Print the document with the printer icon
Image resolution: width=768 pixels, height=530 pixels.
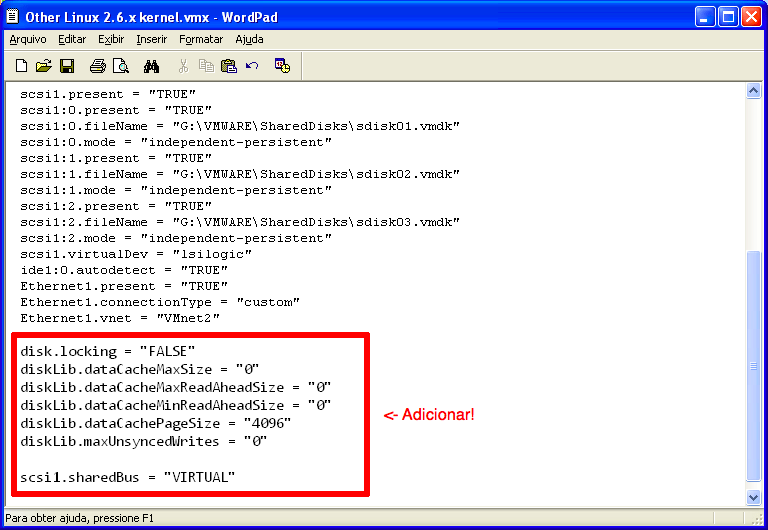tap(98, 67)
